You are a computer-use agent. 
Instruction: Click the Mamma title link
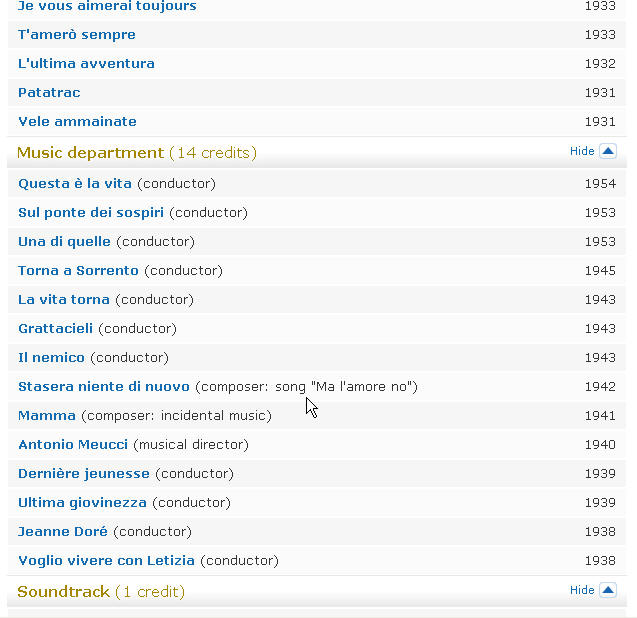[47, 416]
